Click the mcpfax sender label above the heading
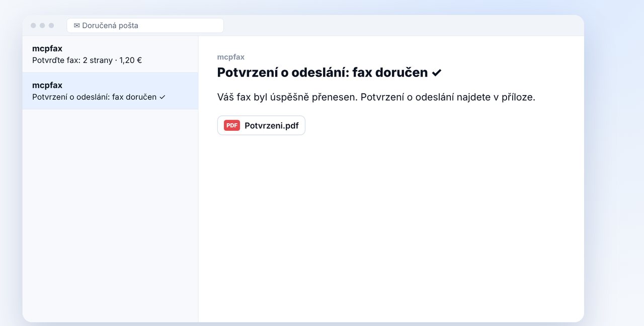 231,57
